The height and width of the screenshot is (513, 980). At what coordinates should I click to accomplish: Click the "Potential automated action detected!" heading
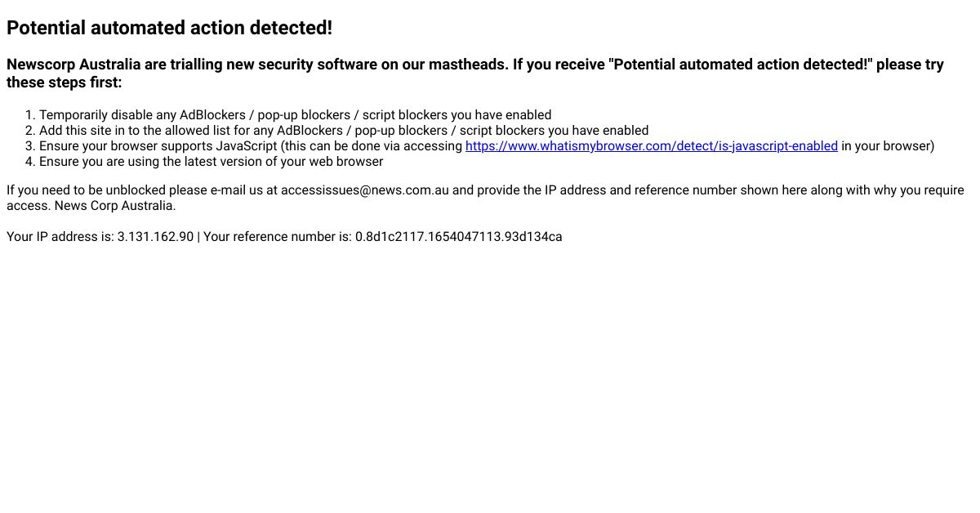[169, 28]
